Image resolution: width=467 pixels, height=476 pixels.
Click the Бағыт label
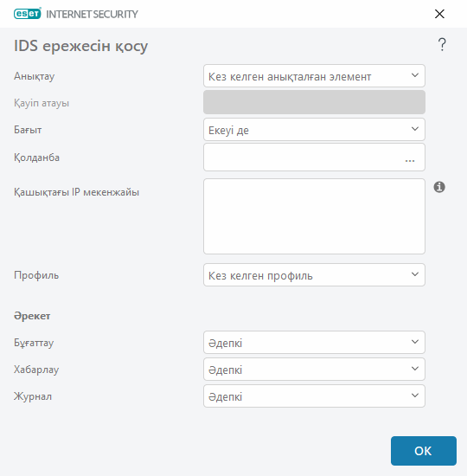click(x=28, y=130)
